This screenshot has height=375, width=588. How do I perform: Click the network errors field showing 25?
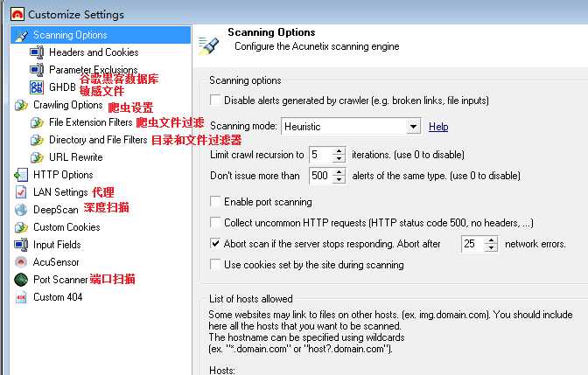[473, 244]
